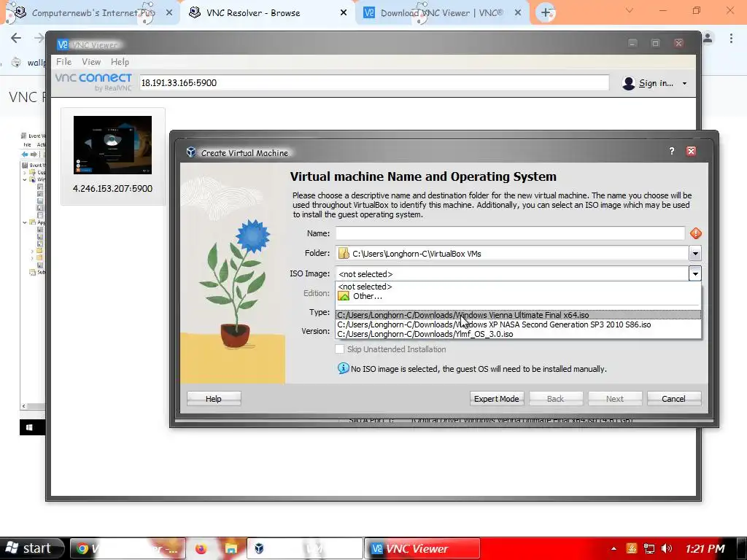Click the Folder path combo box

[512, 253]
